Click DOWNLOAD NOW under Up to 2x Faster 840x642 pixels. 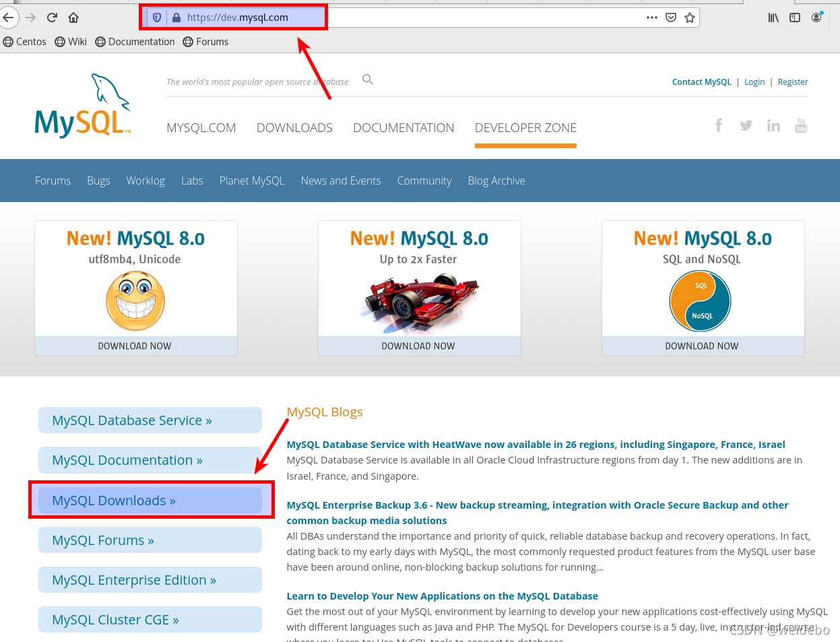419,346
